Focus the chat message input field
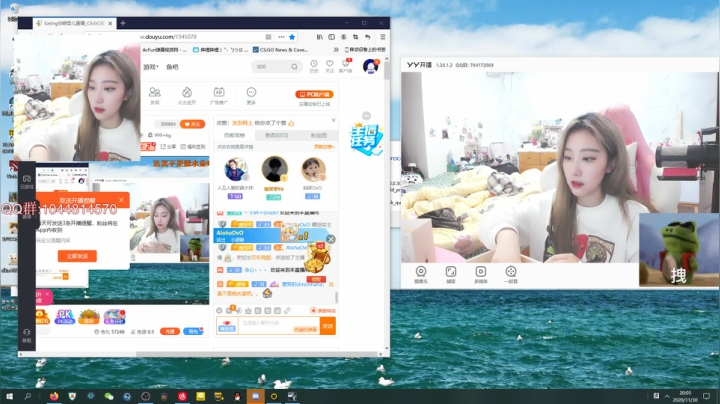 (x=279, y=325)
